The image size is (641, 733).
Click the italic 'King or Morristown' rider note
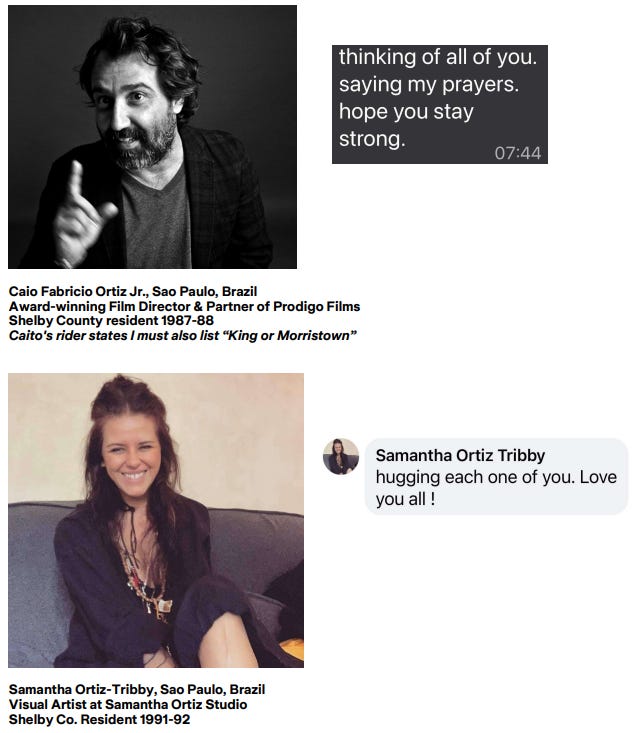[x=183, y=335]
